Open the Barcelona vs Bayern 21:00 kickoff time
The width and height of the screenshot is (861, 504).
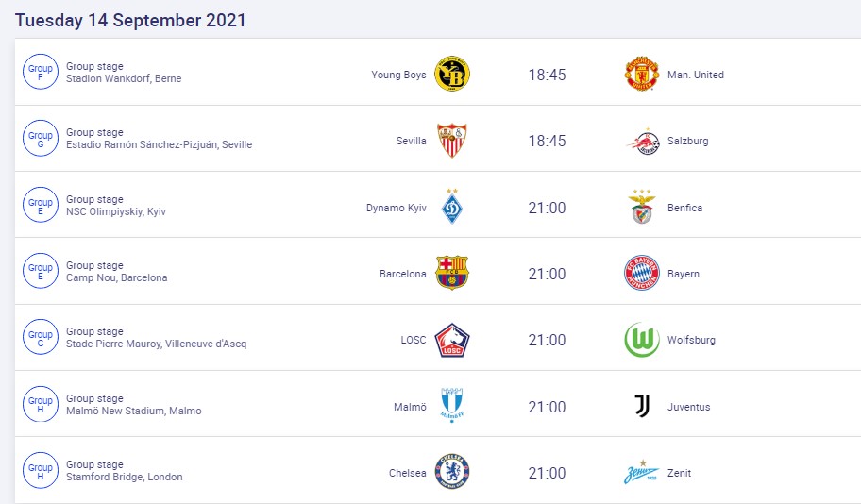click(547, 274)
